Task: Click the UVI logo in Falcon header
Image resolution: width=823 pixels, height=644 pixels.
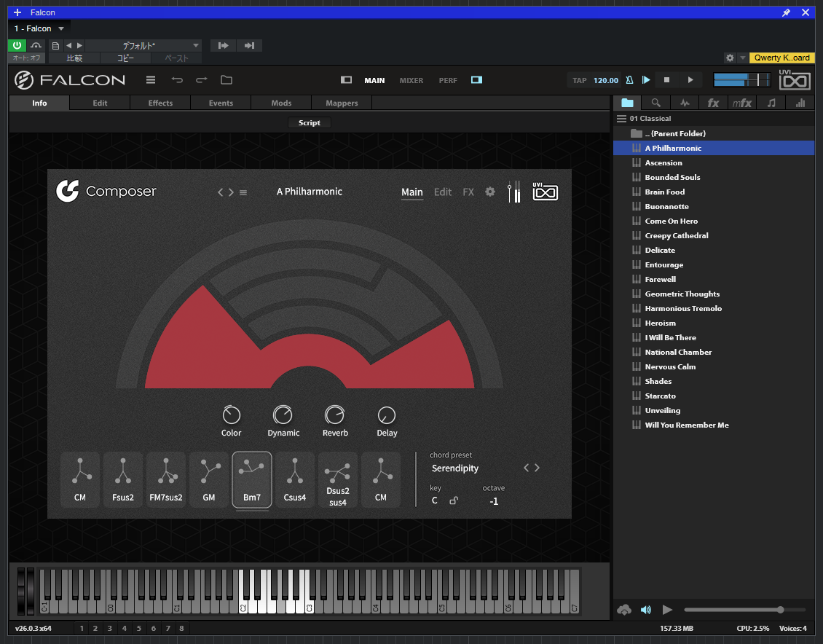Action: tap(795, 79)
